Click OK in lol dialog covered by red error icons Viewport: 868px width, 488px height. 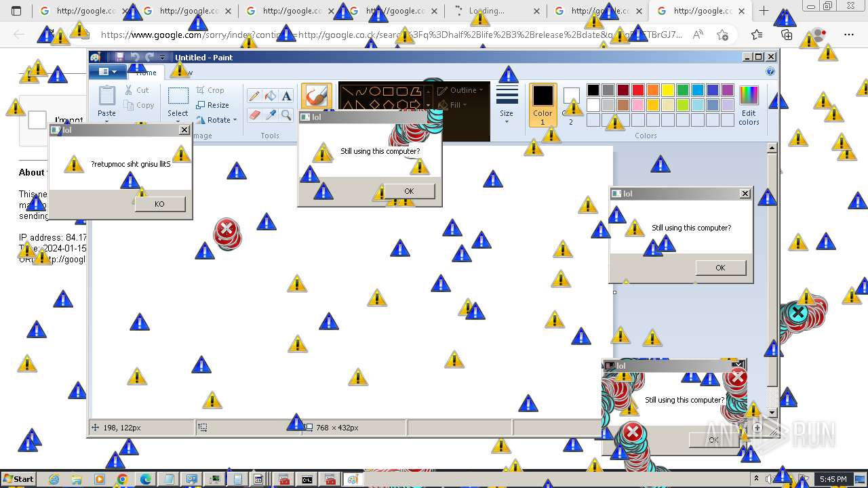point(713,440)
